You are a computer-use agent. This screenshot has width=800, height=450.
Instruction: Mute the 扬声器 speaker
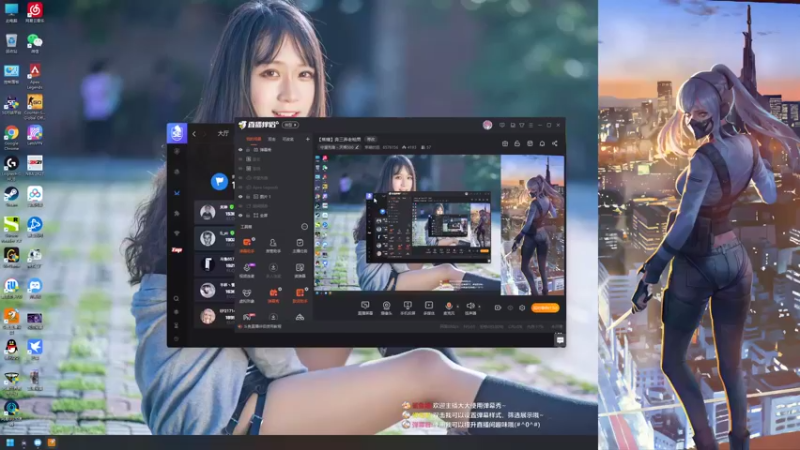pyautogui.click(x=470, y=308)
